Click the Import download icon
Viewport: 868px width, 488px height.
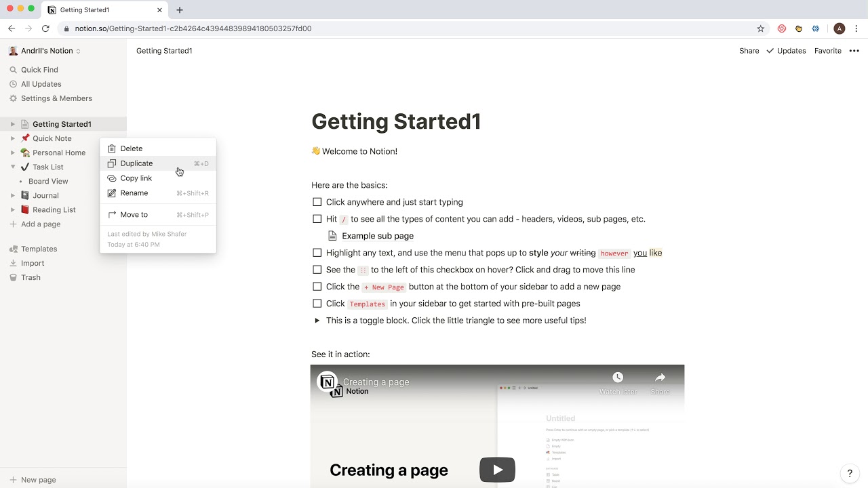point(13,263)
